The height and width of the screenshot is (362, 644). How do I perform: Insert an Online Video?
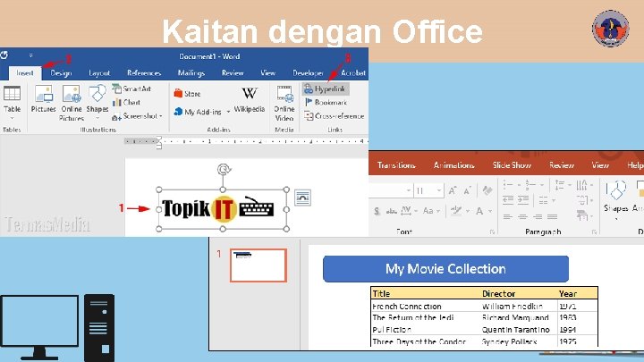coord(284,103)
